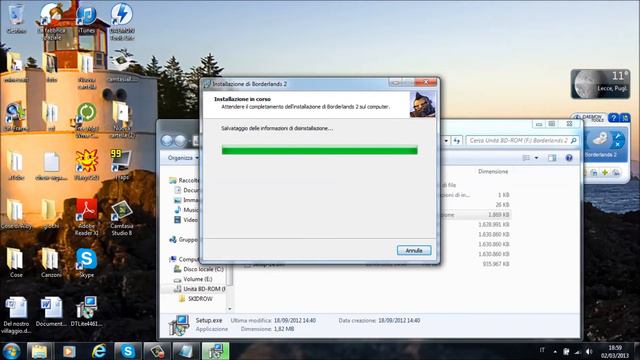Launch the smiling sun desktop shortcut

tap(87, 164)
